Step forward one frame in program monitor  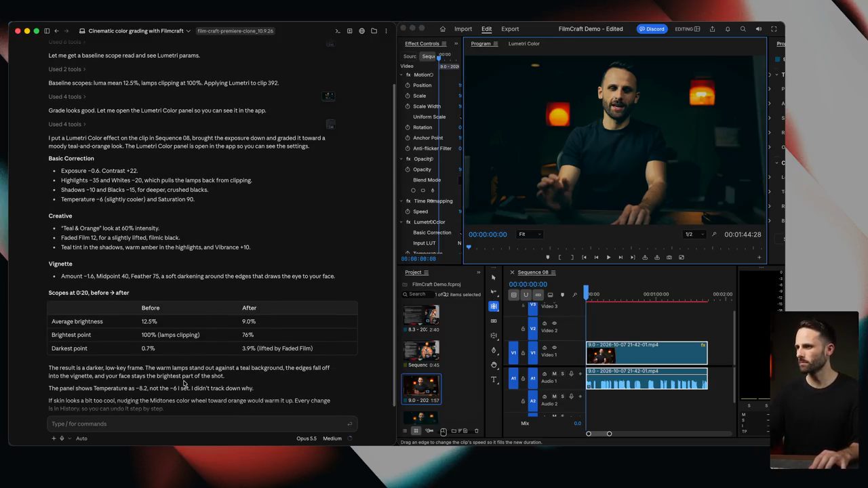click(620, 258)
